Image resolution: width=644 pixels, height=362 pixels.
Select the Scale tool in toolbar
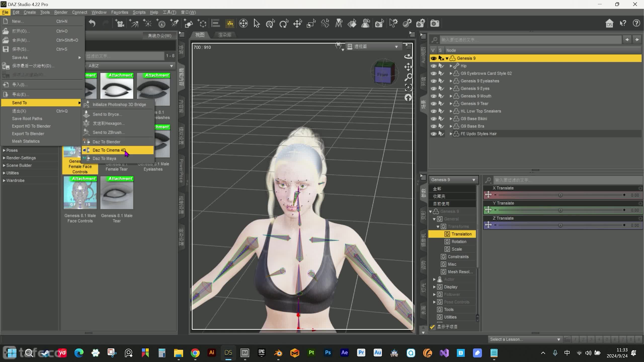pyautogui.click(x=311, y=23)
